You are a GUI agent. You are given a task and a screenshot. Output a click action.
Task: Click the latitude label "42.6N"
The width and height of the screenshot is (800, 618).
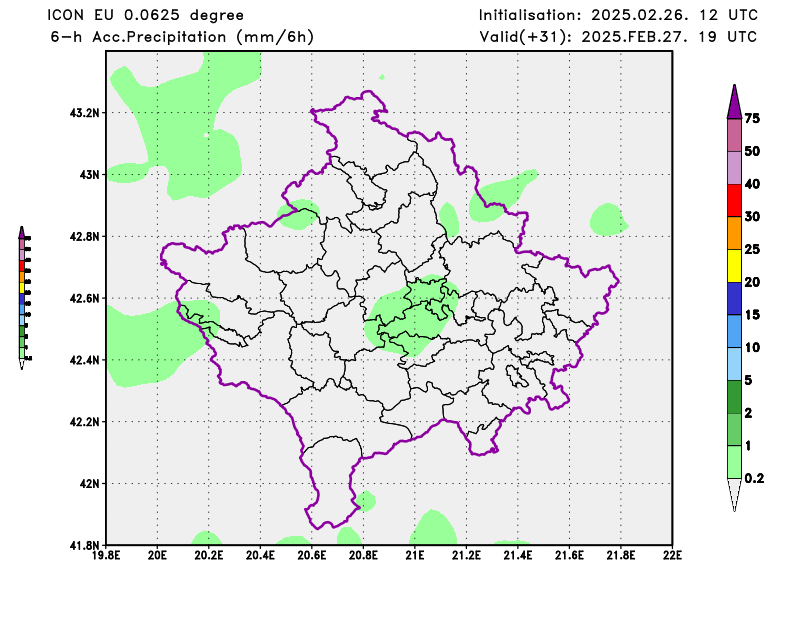click(x=85, y=298)
